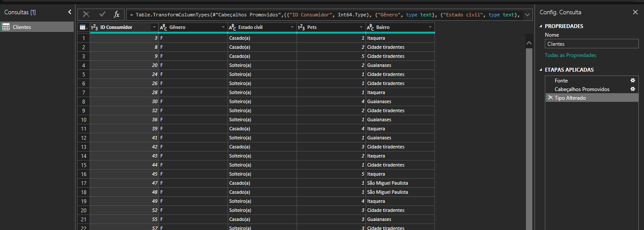This screenshot has height=230, width=644.
Task: Collapse the ETAPAS APLICADAS section
Action: coord(541,70)
